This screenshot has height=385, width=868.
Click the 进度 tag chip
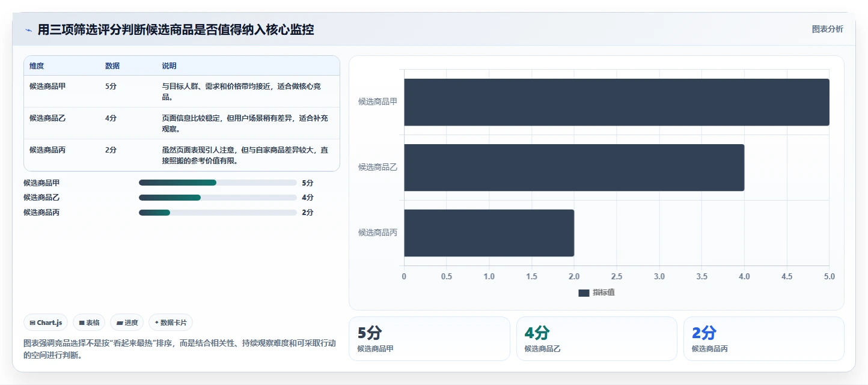[x=127, y=323]
